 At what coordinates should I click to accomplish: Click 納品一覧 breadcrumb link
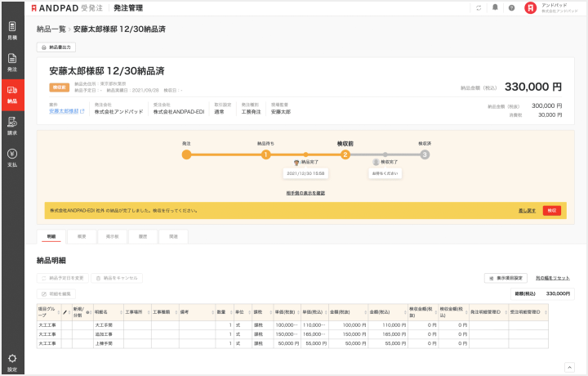51,29
